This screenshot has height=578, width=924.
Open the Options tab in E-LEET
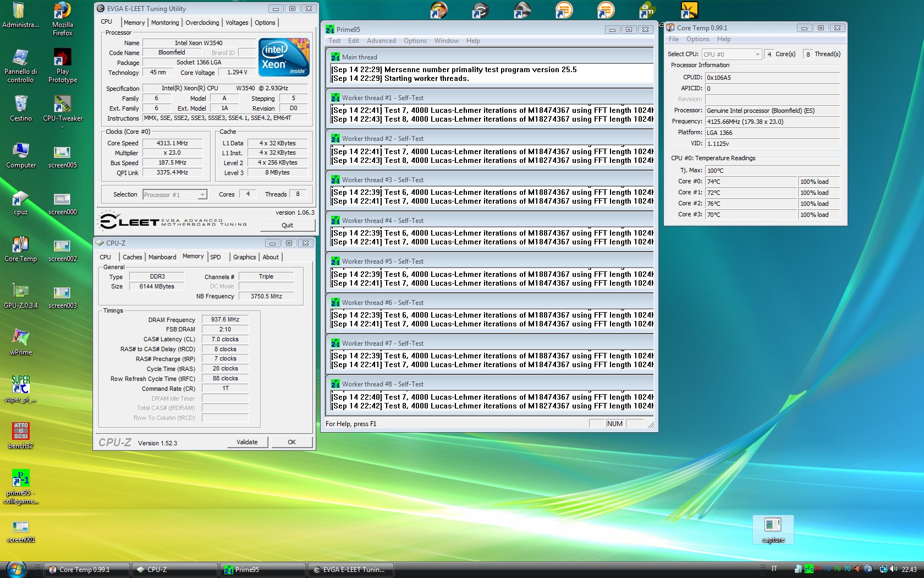265,23
